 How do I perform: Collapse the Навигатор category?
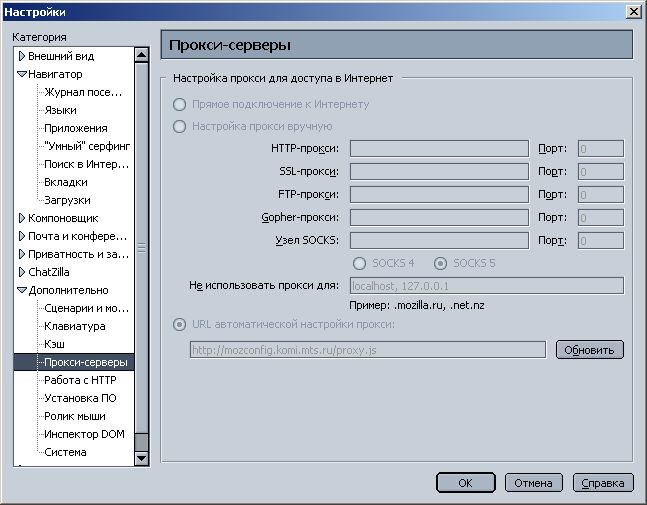pos(21,74)
